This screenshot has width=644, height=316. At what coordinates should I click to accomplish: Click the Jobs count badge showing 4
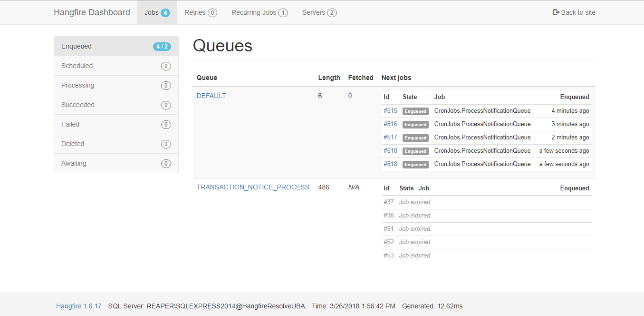(165, 12)
